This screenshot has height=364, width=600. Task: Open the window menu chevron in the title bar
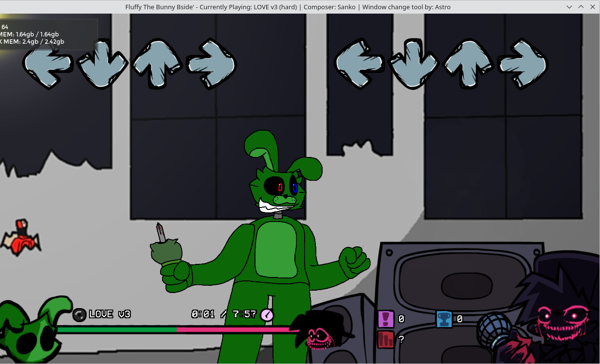[x=569, y=7]
